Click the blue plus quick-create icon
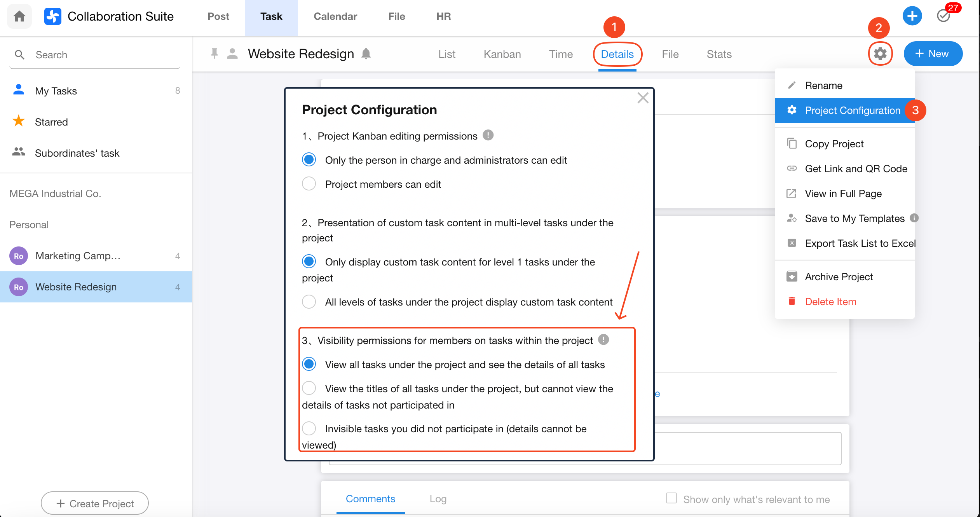Viewport: 980px width, 517px height. (912, 16)
